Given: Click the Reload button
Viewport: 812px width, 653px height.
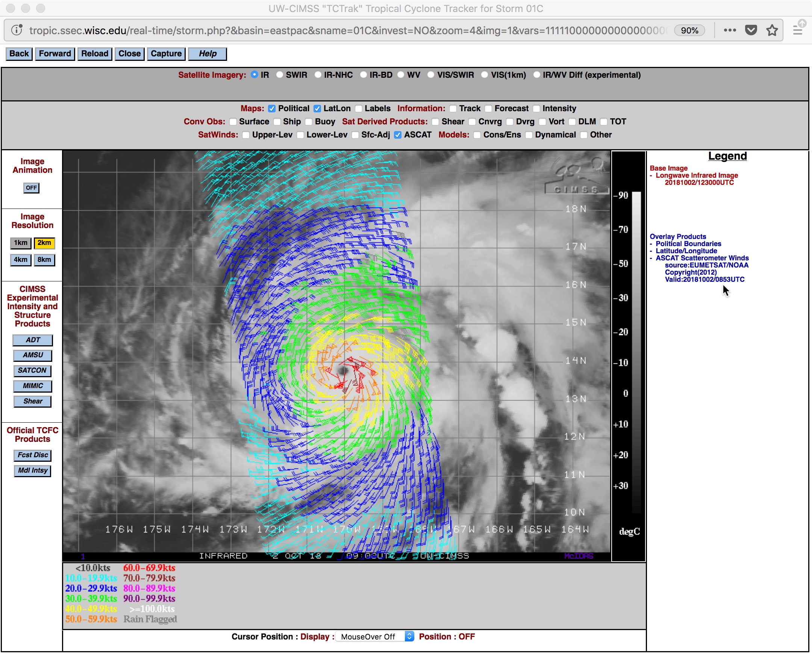Looking at the screenshot, I should 94,53.
